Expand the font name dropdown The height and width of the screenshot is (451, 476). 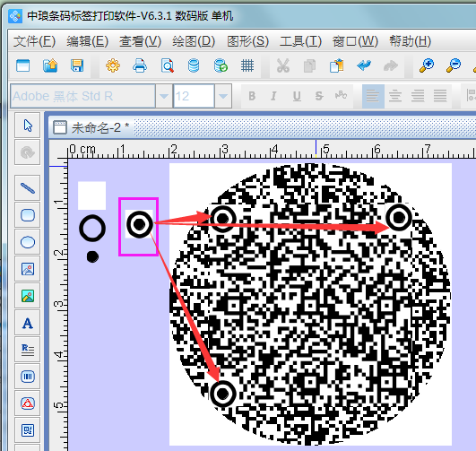pyautogui.click(x=164, y=96)
